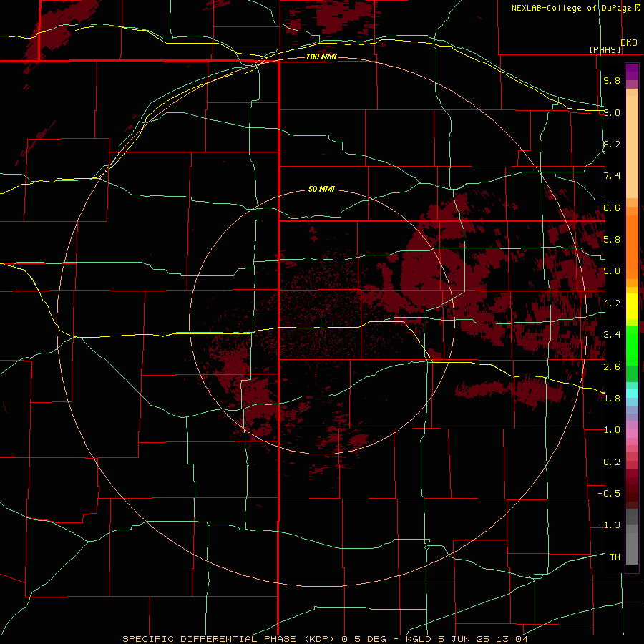This screenshot has width=644, height=644.
Task: Click the 4.2 scale value
Action: tap(612, 303)
